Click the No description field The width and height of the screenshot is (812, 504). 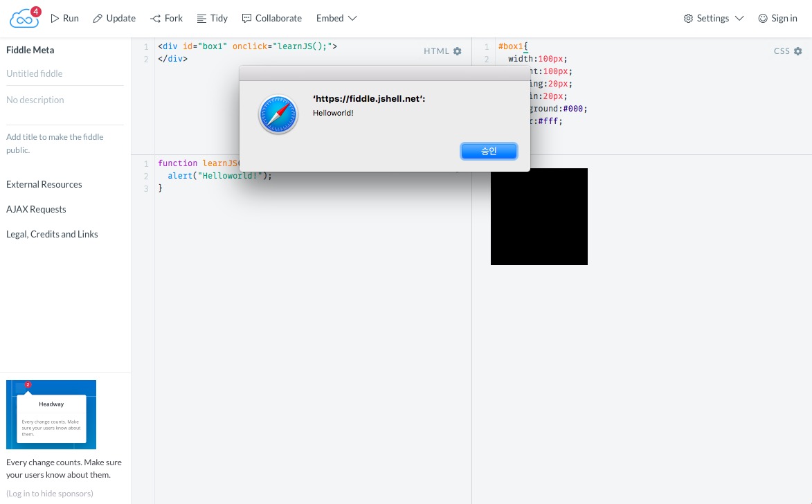point(65,100)
